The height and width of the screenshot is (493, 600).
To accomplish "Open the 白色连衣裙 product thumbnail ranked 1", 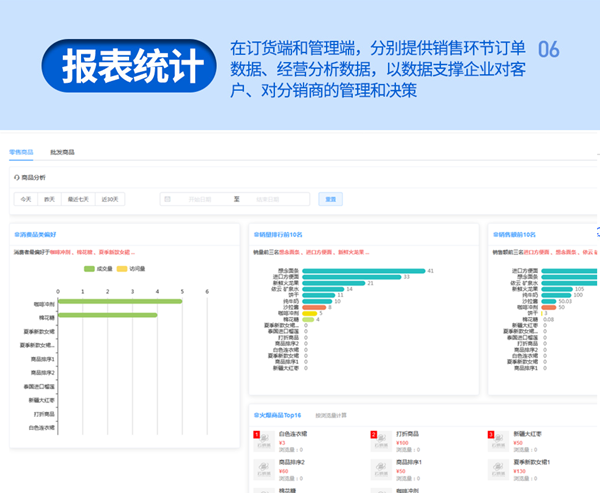I will [x=264, y=441].
